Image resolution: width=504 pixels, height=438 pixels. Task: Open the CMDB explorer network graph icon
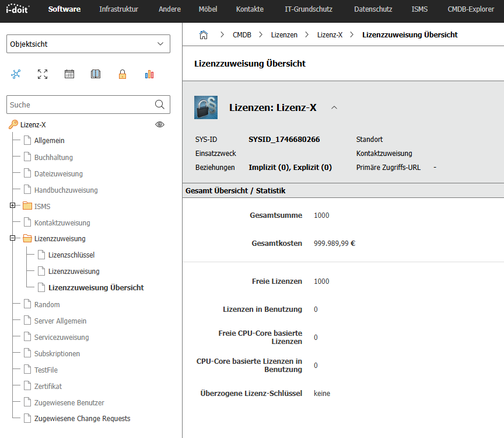16,74
